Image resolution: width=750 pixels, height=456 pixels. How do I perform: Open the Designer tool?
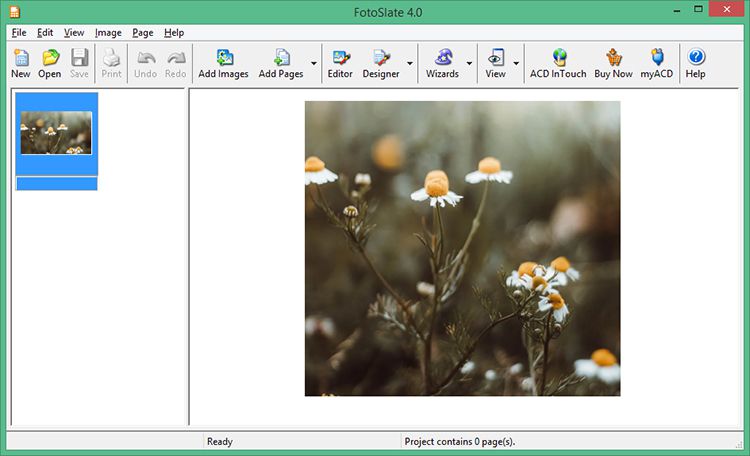381,63
